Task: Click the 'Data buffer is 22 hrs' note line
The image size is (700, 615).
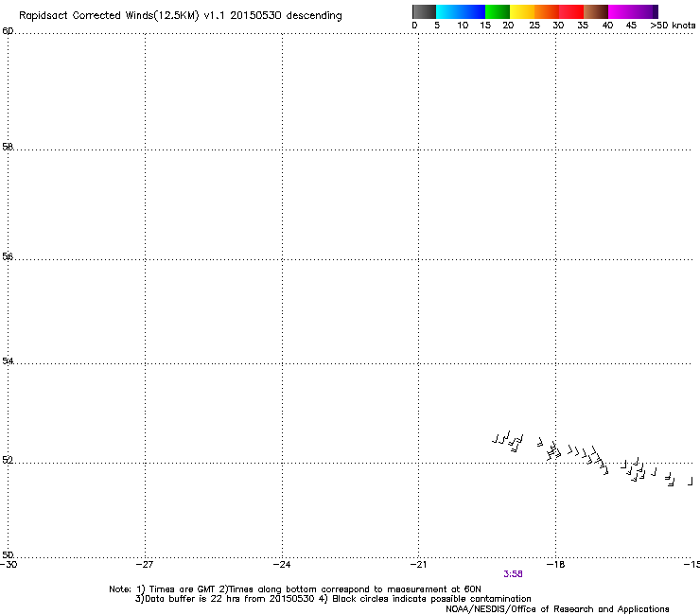Action: (x=333, y=599)
